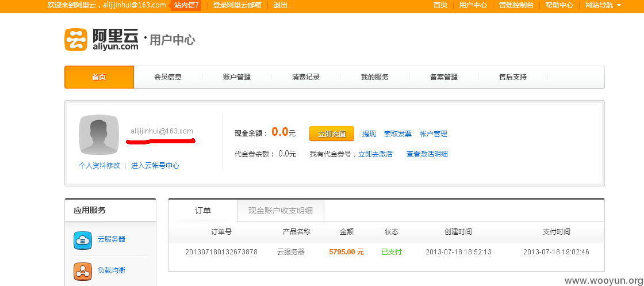Click the Aliyun logo icon

(76, 40)
